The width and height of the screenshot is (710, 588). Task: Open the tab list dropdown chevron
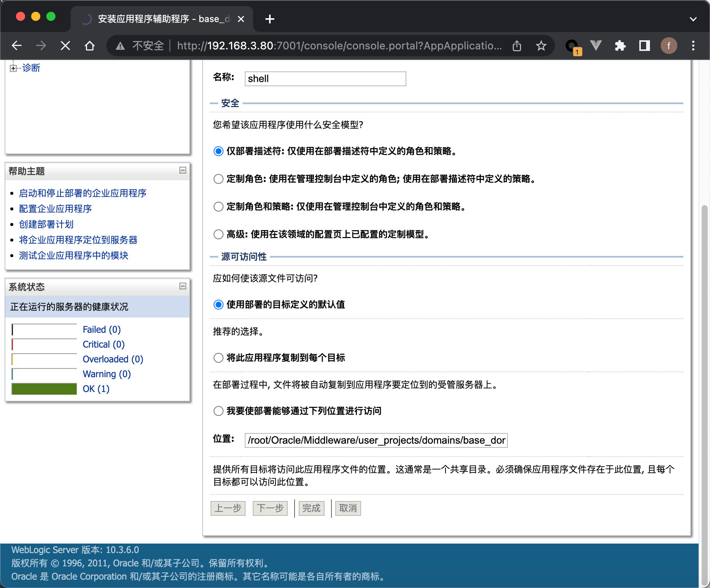click(693, 19)
